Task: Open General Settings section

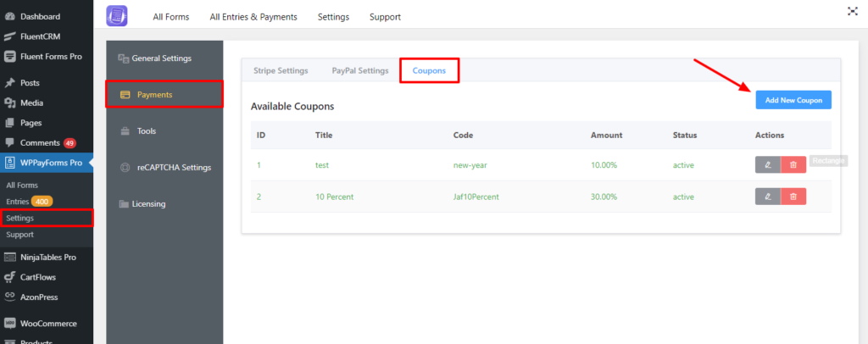Action: pyautogui.click(x=161, y=58)
